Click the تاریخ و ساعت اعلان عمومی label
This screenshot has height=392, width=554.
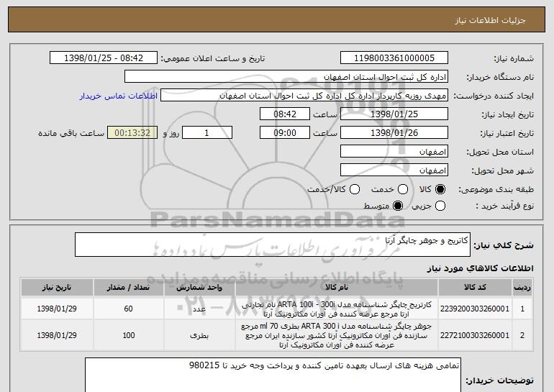coord(213,58)
